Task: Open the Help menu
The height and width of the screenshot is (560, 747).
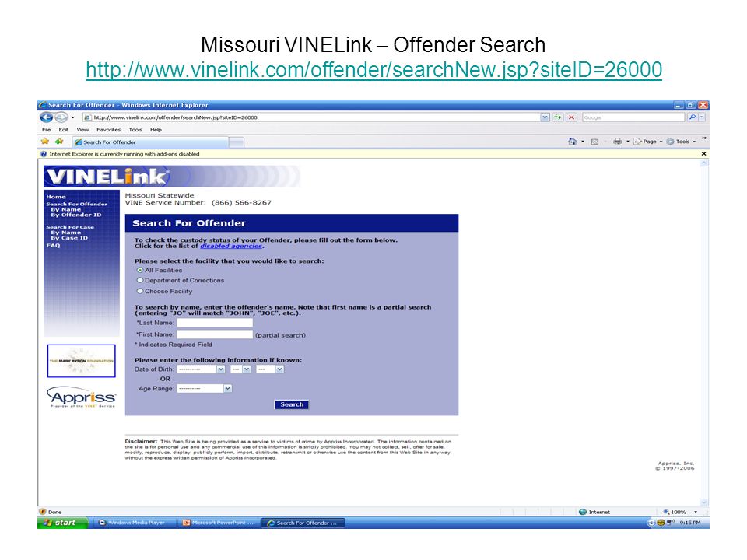Action: pyautogui.click(x=156, y=130)
